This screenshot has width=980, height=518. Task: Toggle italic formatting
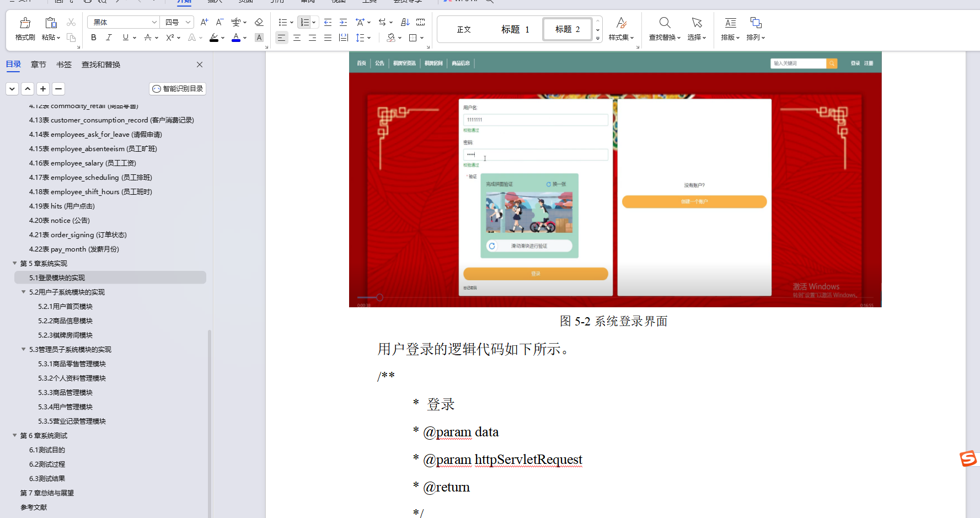[109, 38]
